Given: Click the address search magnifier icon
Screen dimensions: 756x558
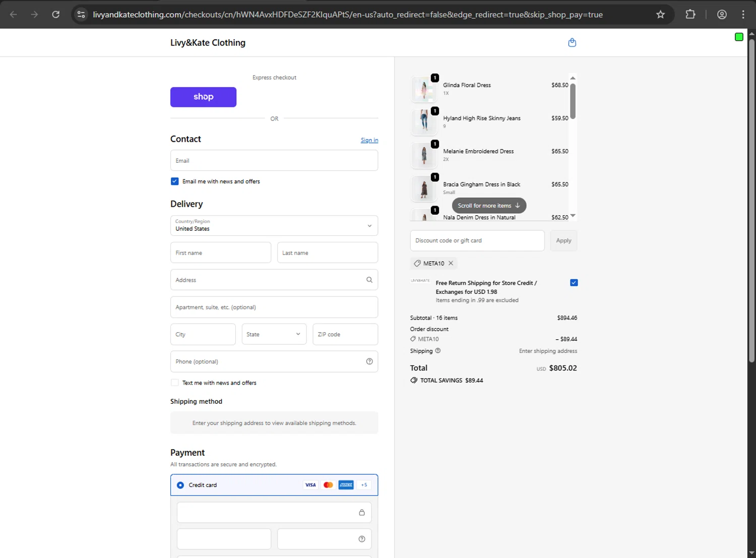Looking at the screenshot, I should pos(369,280).
